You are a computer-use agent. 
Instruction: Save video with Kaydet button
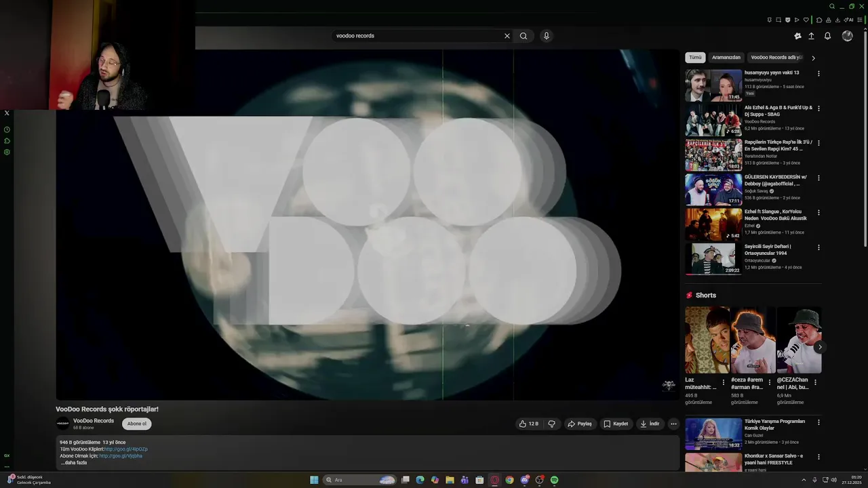[x=616, y=424]
